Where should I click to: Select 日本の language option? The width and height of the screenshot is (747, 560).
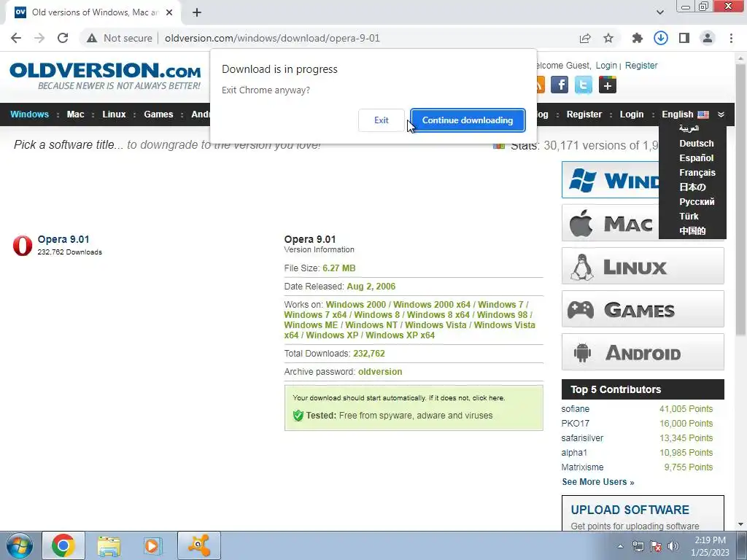[692, 187]
